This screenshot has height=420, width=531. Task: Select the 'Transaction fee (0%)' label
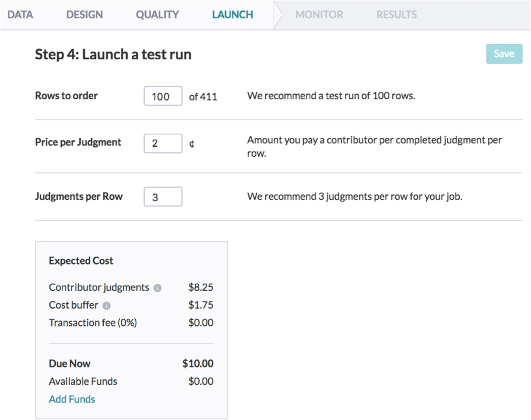point(93,323)
